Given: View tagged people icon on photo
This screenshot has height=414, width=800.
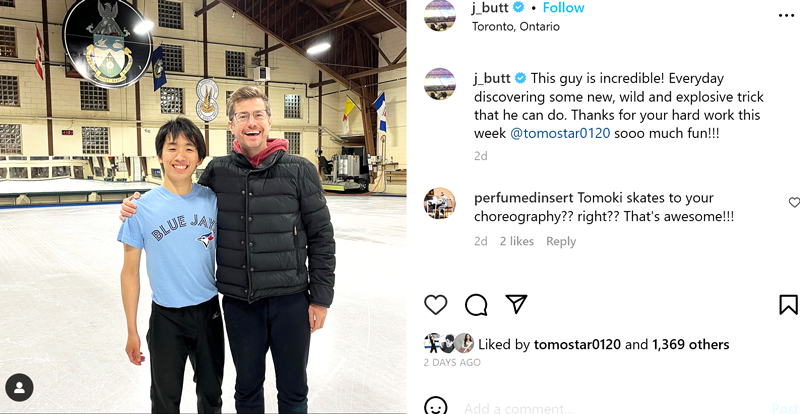Looking at the screenshot, I should tap(19, 387).
